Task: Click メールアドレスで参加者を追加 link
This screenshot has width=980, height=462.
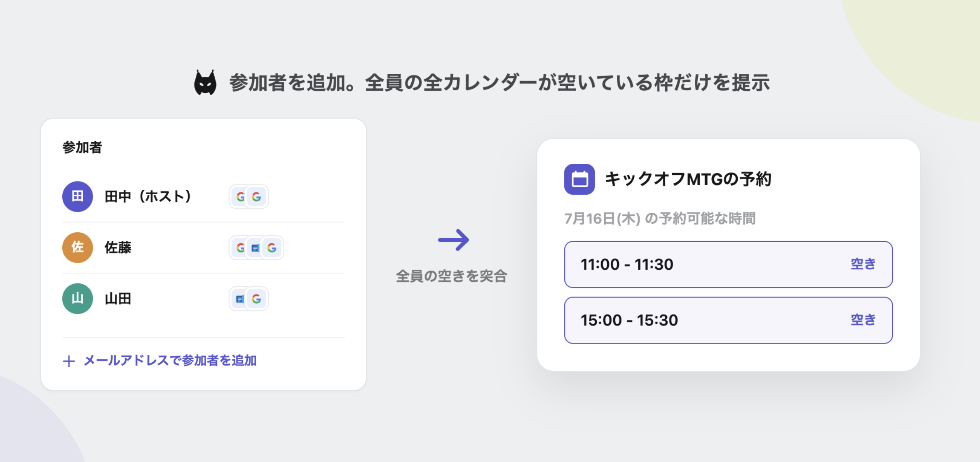Action: pos(170,361)
